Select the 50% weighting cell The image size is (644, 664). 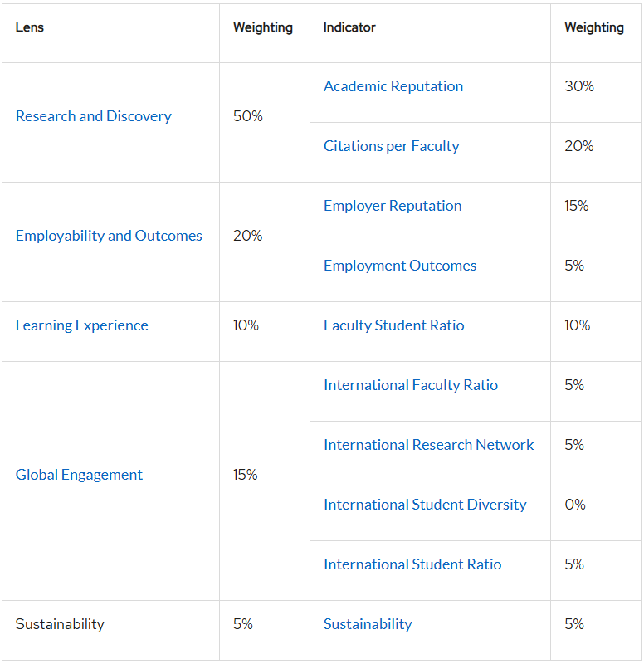(x=248, y=116)
